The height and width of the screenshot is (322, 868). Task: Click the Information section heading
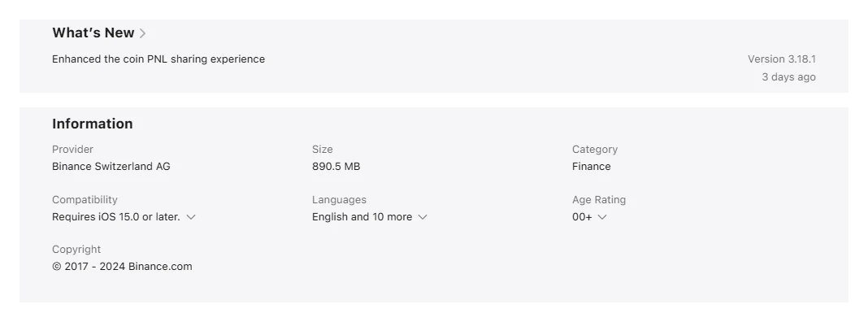(x=93, y=124)
